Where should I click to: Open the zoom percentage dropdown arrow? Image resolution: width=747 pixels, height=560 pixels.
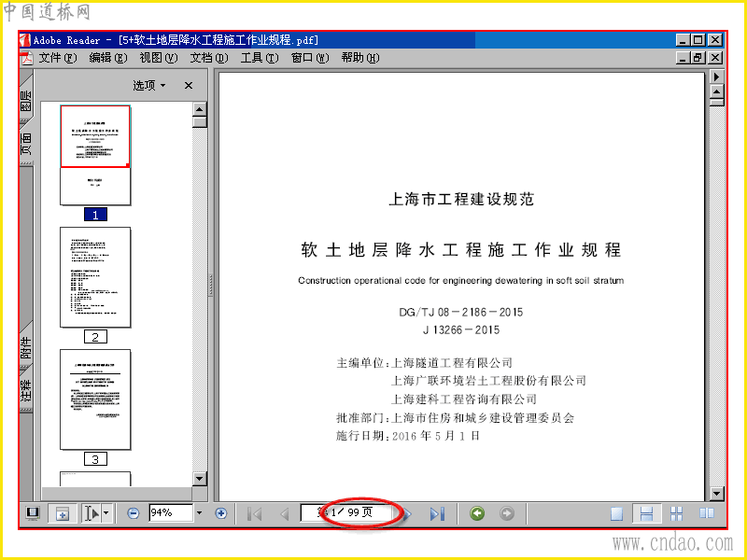point(199,512)
